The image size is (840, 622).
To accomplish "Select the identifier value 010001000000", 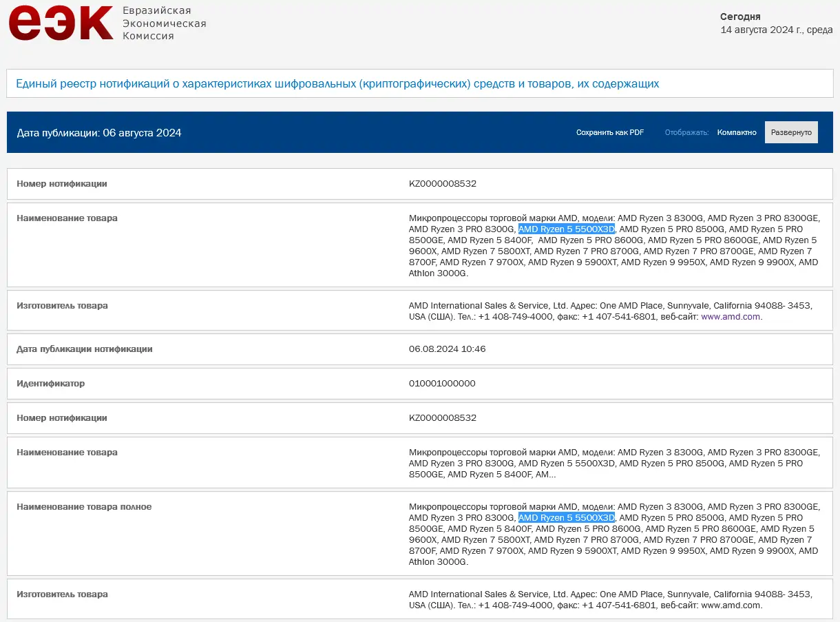I will [442, 384].
